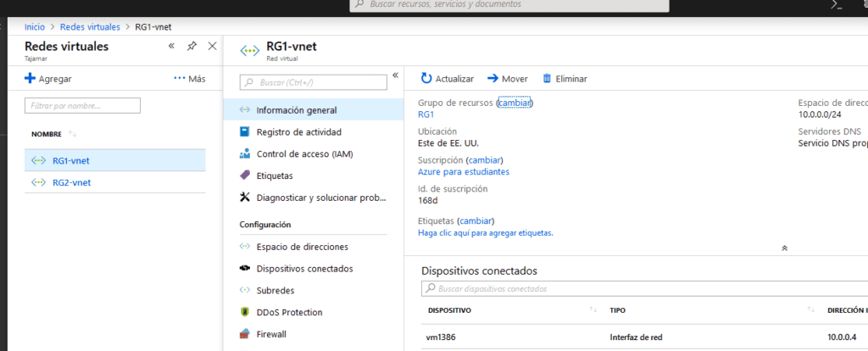The height and width of the screenshot is (351, 868).
Task: Collapse the resource menu sidebar
Action: point(395,75)
